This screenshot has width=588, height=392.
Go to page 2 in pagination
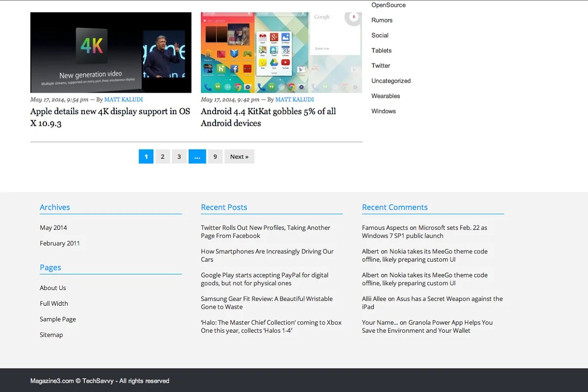coord(162,157)
